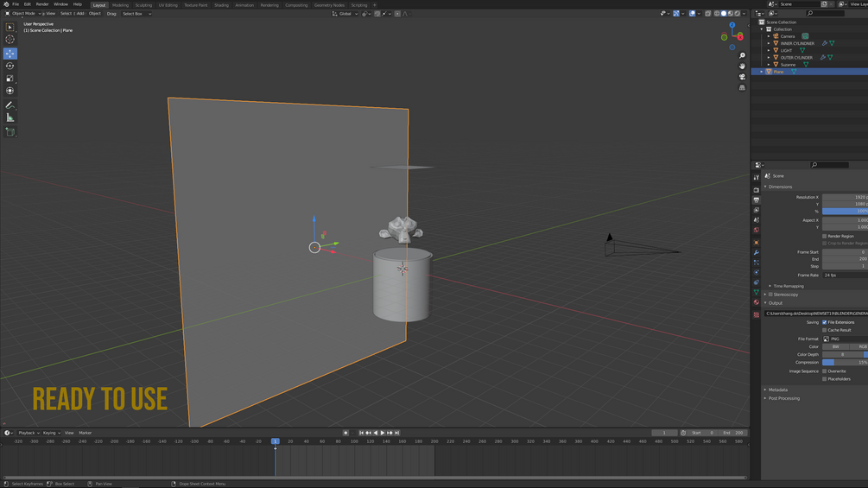Toggle the snapping magnet in the header
868x488 pixels.
coord(377,14)
